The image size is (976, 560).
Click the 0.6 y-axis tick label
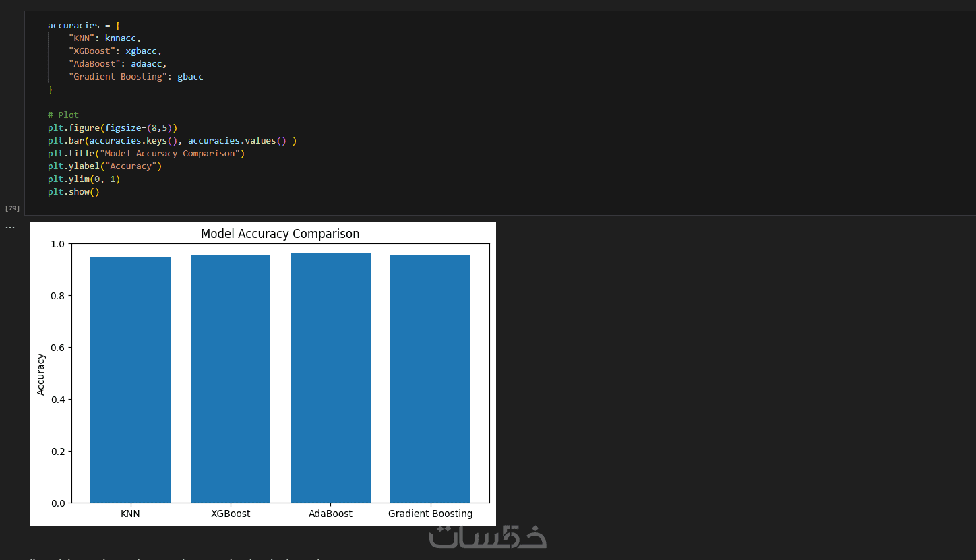click(58, 348)
